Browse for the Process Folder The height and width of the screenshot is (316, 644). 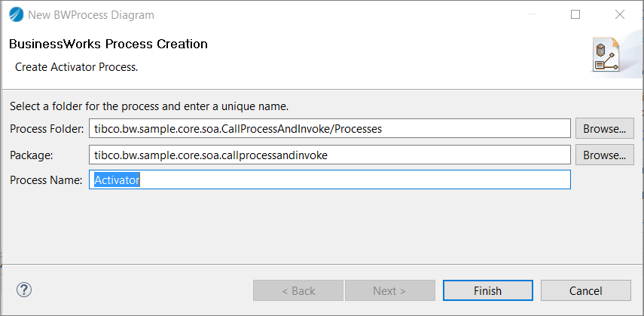(604, 128)
